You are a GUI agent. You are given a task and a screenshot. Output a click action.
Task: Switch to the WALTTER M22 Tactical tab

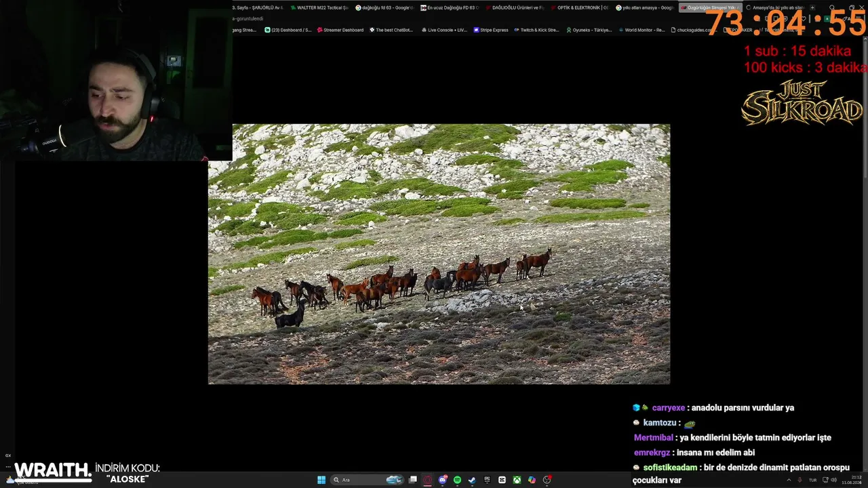click(319, 8)
